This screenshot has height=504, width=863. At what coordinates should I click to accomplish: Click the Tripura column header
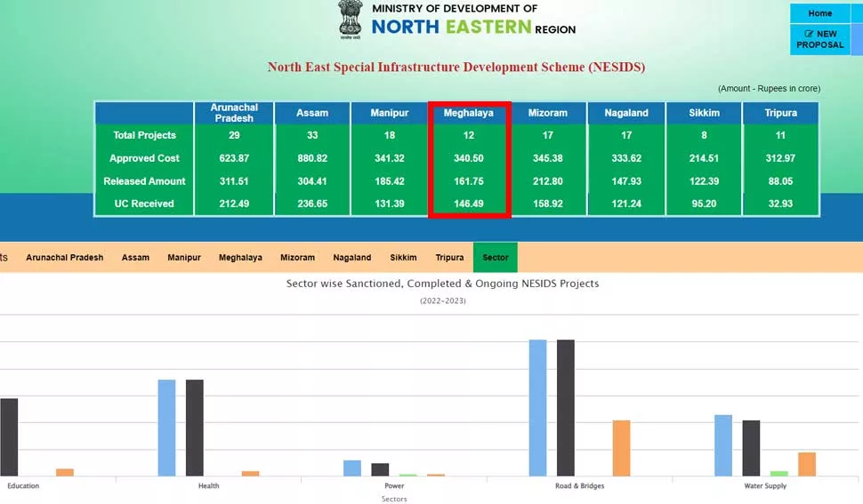click(780, 113)
